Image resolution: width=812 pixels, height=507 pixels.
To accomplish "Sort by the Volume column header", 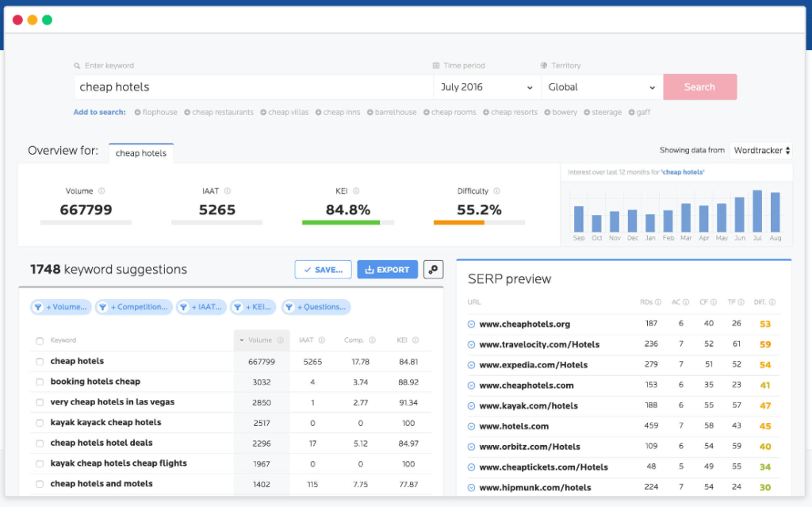I will click(x=261, y=340).
